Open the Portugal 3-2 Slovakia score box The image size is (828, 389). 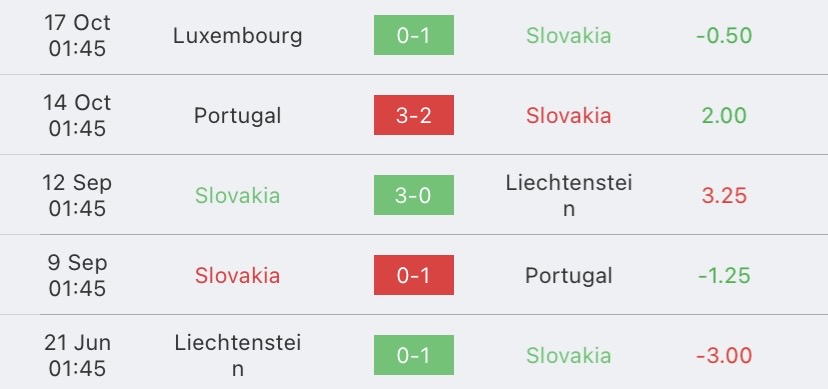413,115
